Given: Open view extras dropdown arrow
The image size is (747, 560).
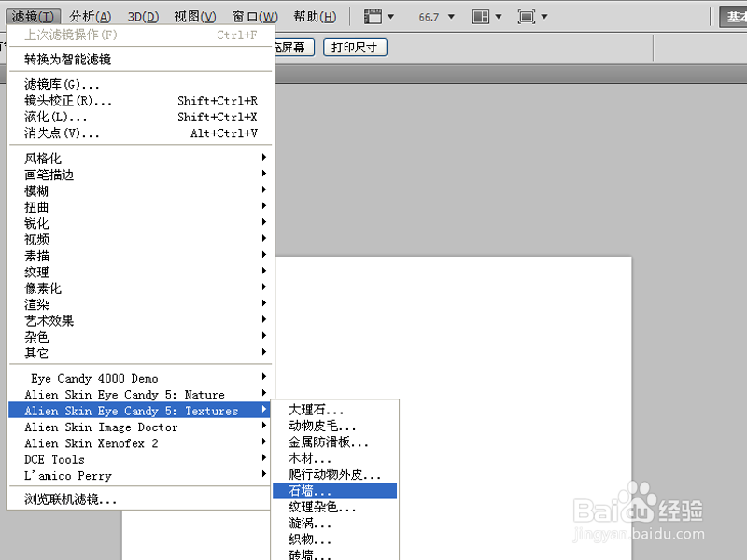Looking at the screenshot, I should [x=390, y=17].
